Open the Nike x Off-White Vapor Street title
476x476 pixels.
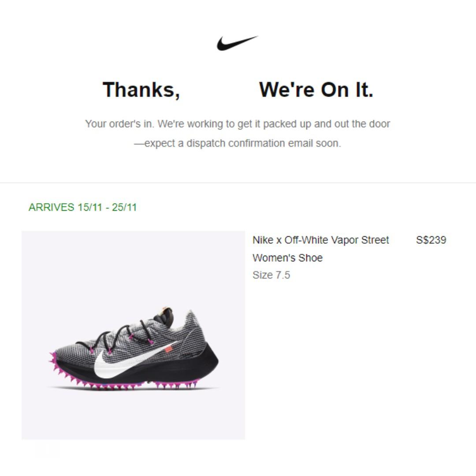coord(320,240)
